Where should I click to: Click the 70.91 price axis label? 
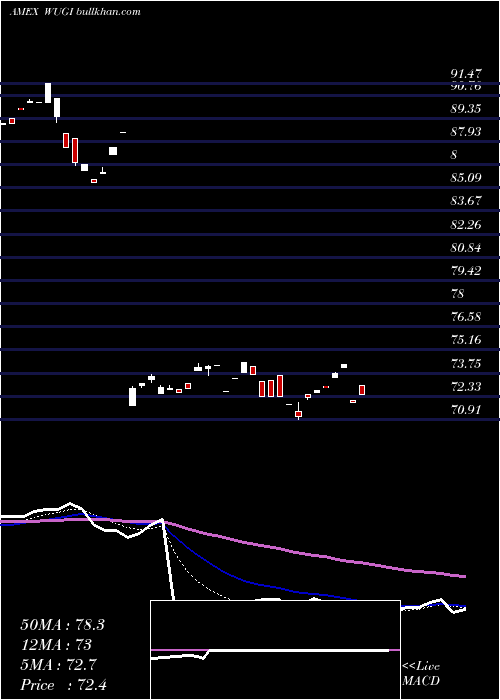466,409
